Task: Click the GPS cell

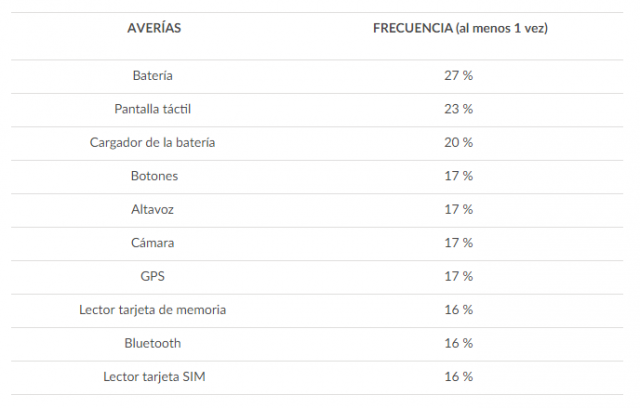Action: pyautogui.click(x=153, y=276)
